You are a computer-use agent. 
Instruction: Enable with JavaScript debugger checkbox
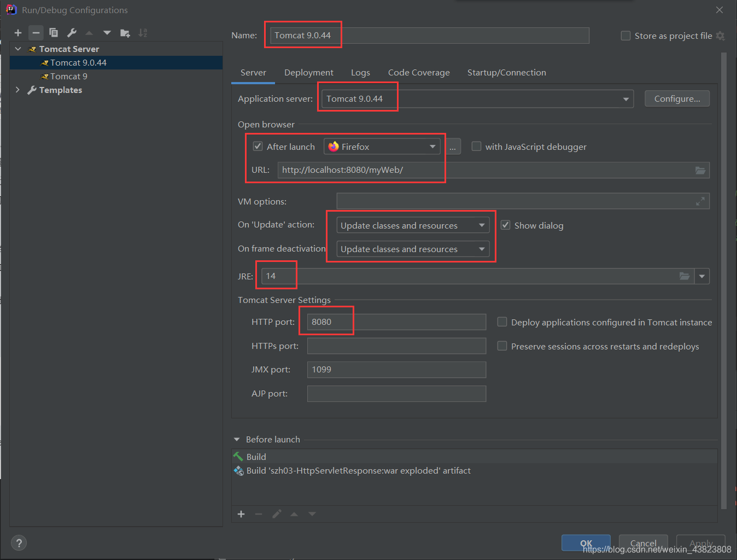(476, 147)
